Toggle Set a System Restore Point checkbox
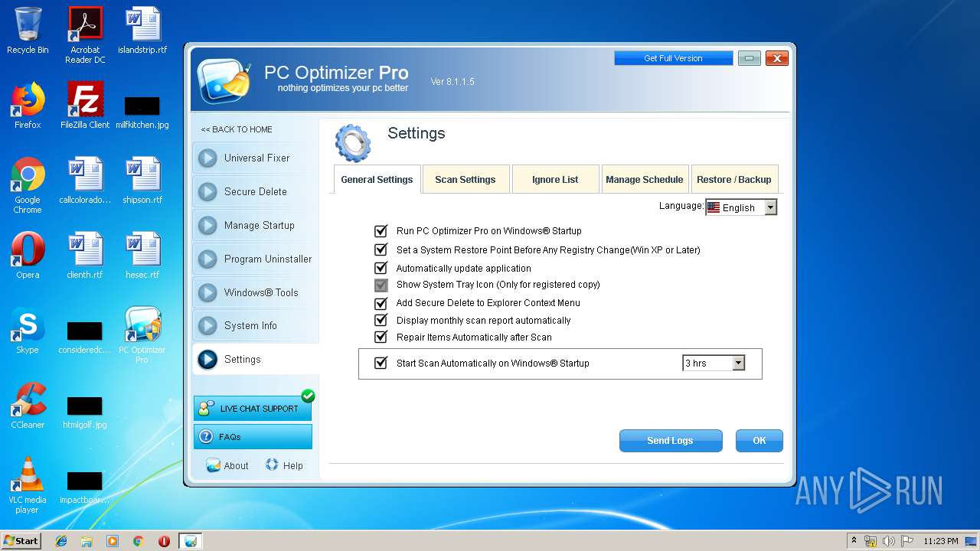The height and width of the screenshot is (551, 980). click(x=381, y=249)
